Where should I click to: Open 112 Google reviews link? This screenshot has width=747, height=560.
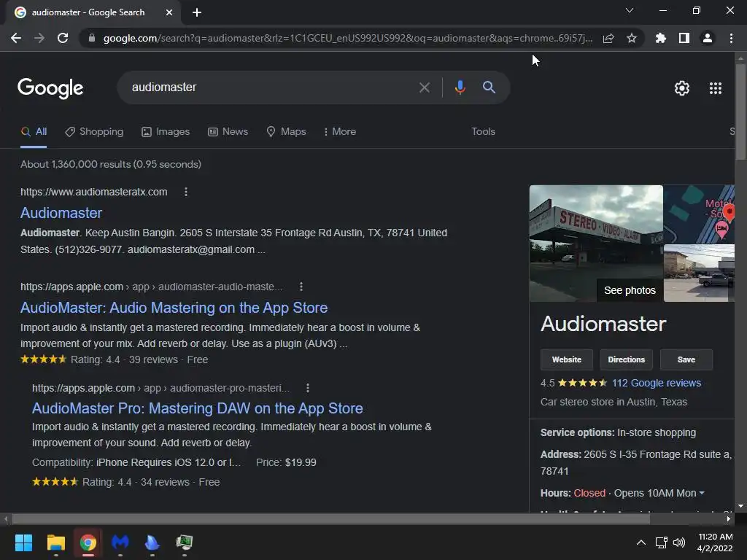click(x=656, y=383)
